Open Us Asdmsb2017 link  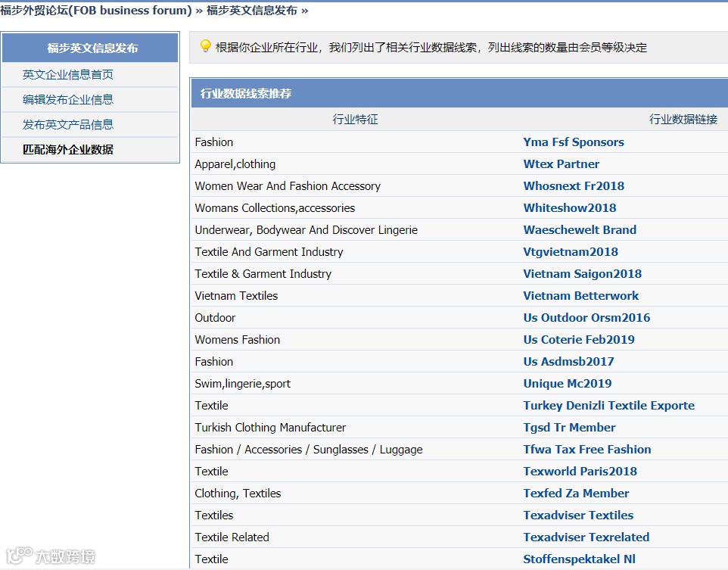click(568, 361)
